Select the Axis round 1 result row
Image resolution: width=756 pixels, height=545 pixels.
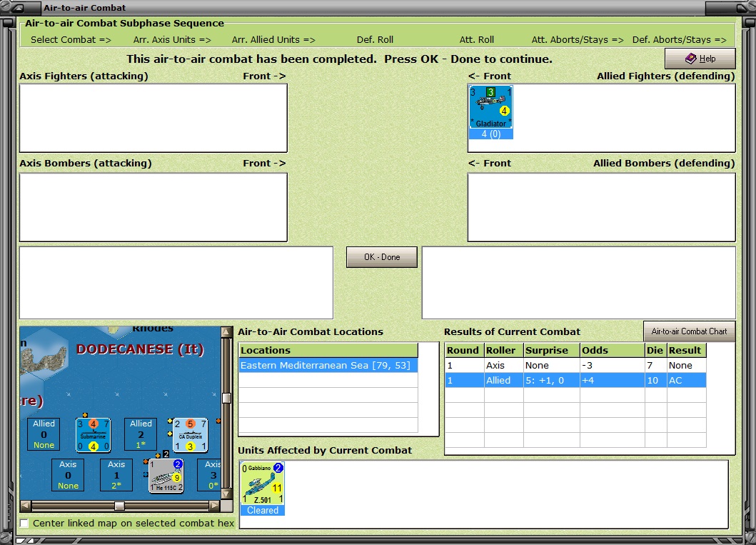tap(575, 365)
